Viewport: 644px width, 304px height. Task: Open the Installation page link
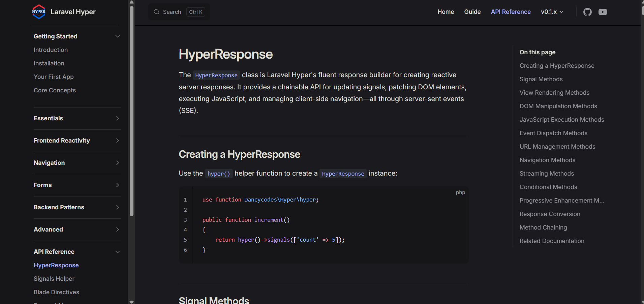[x=49, y=63]
